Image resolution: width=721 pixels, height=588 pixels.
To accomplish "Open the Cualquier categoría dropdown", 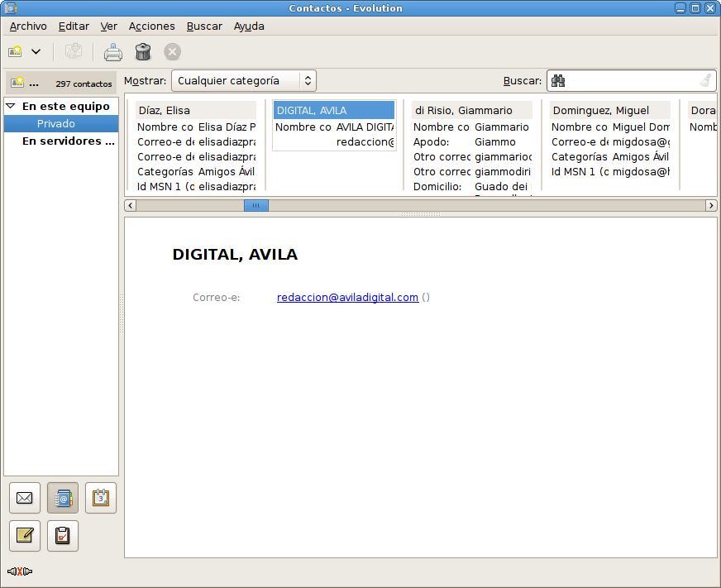I will (244, 81).
